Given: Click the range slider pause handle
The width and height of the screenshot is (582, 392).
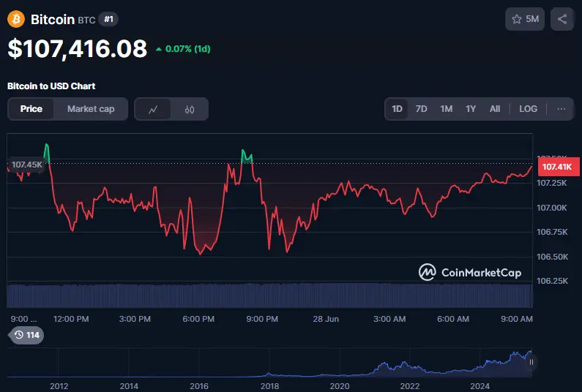Looking at the screenshot, I should coord(531,362).
